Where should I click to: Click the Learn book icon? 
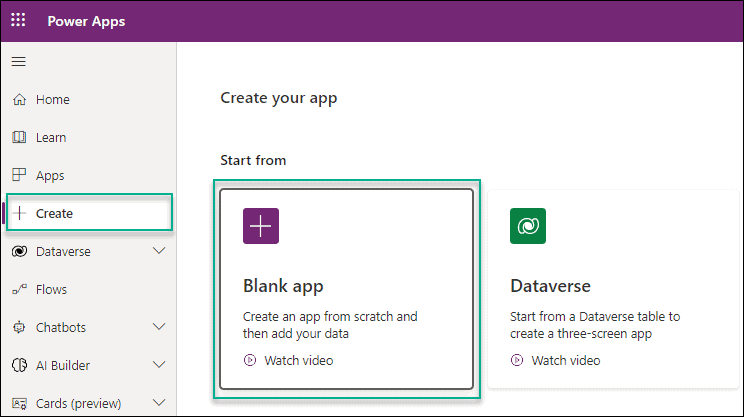click(x=19, y=138)
